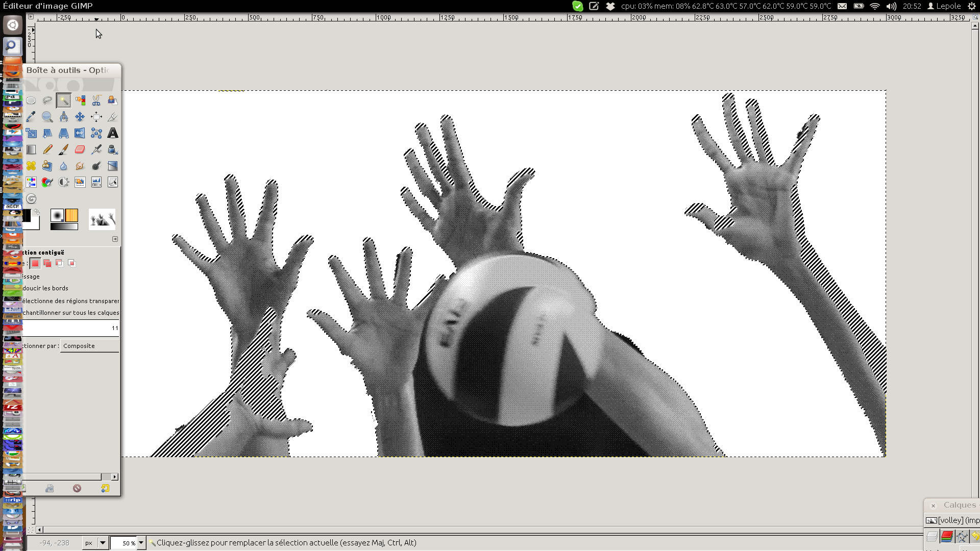Click the reset tool options icon

click(105, 488)
